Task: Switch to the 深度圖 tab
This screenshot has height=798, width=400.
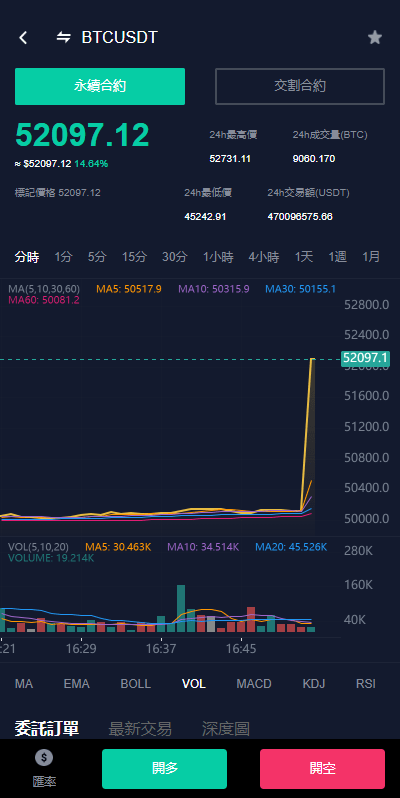Action: coord(226,729)
